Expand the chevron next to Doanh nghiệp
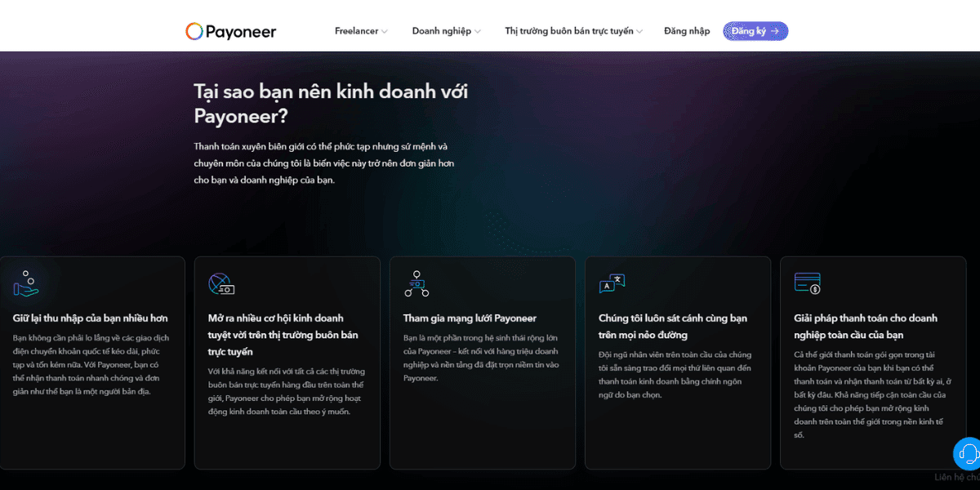This screenshot has width=980, height=490. click(478, 32)
